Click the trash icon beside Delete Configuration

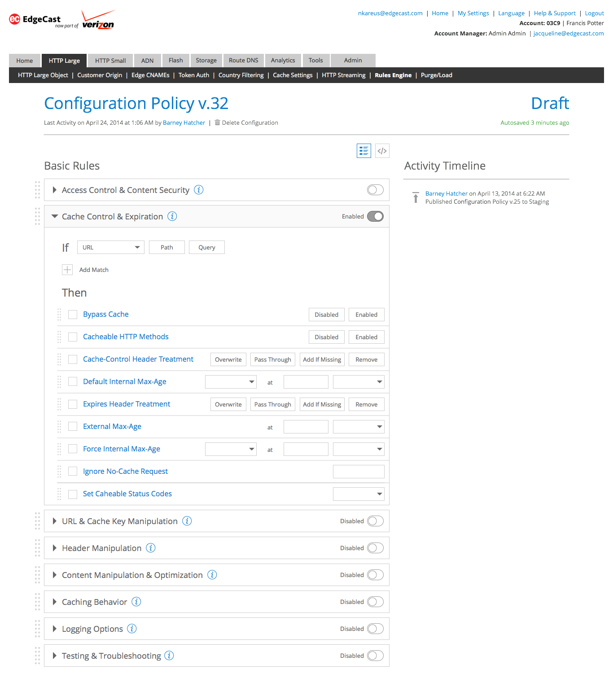pos(217,122)
